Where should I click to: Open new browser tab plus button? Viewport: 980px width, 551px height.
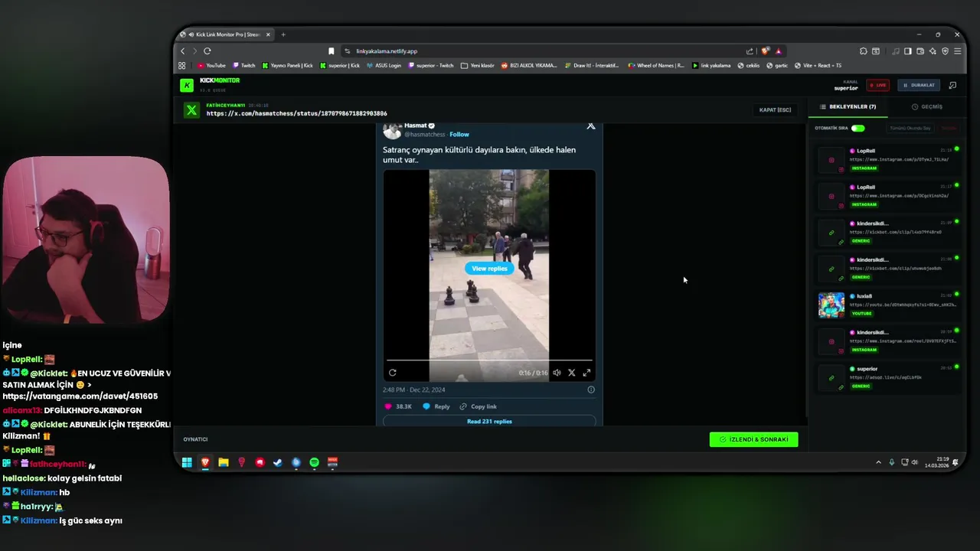283,34
